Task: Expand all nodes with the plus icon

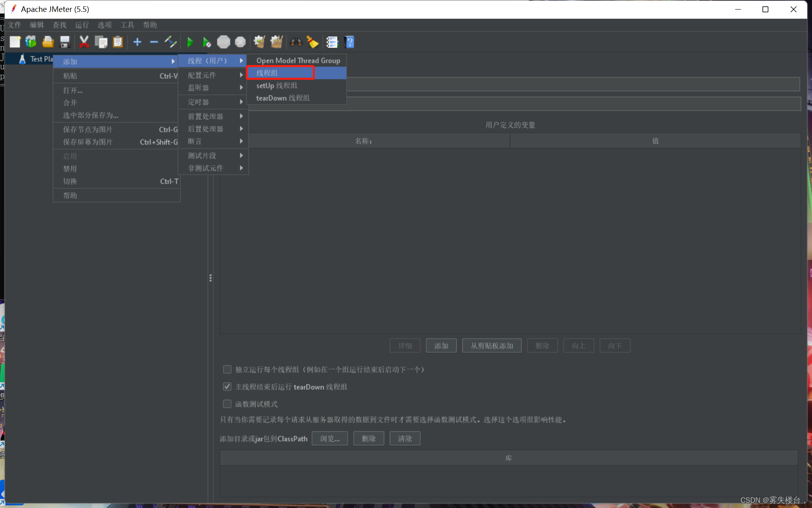Action: pos(137,42)
